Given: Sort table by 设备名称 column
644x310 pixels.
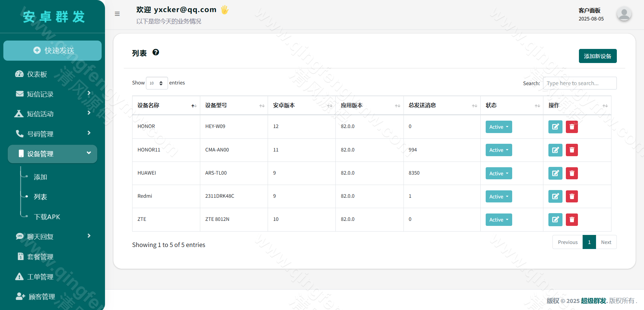Looking at the screenshot, I should pos(166,105).
